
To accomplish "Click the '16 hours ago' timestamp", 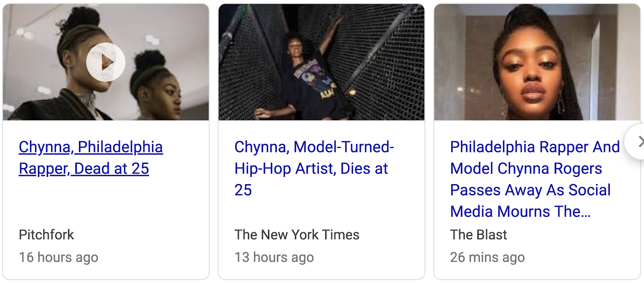I will point(58,257).
